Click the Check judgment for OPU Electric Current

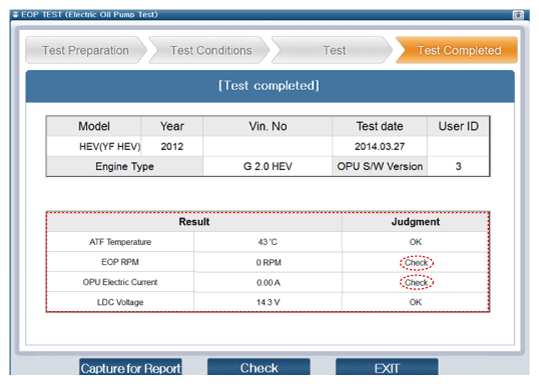click(416, 283)
